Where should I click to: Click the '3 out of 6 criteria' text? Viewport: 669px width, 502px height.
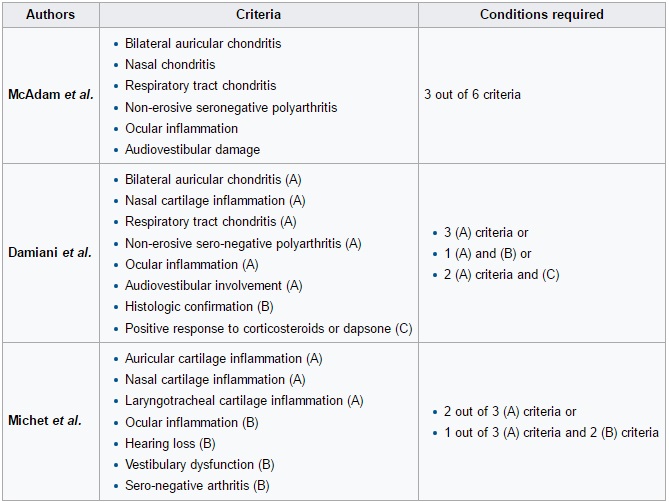click(x=472, y=95)
